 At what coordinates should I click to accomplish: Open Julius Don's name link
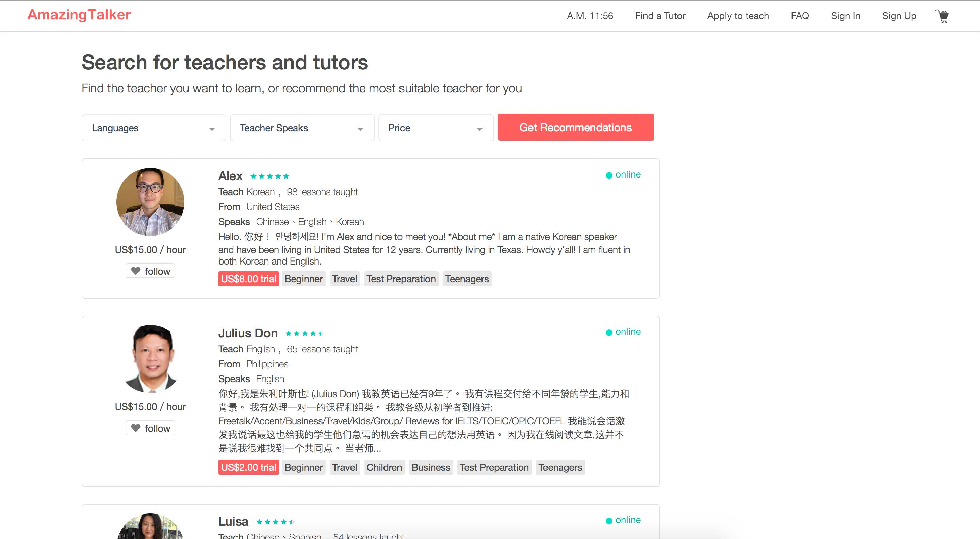(x=248, y=333)
